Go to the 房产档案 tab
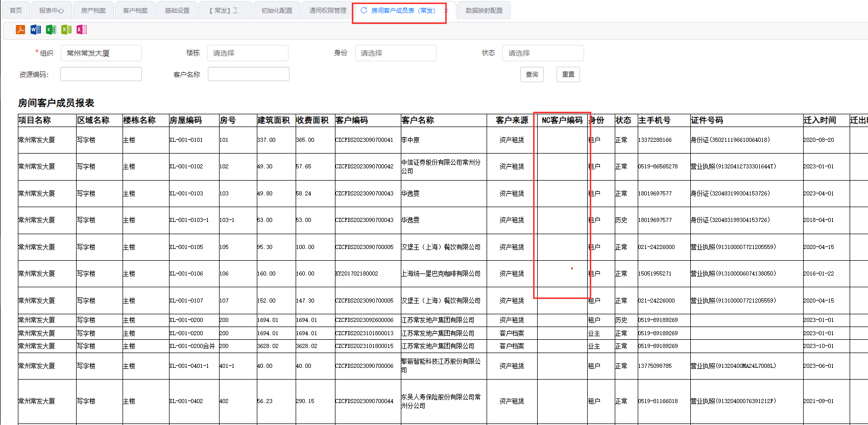Viewport: 868px width, 425px height. tap(93, 11)
